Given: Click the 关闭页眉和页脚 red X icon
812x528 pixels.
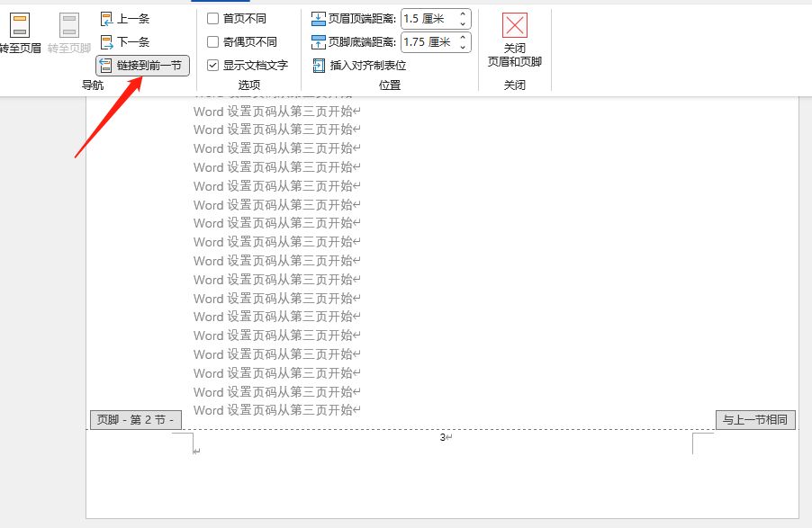Looking at the screenshot, I should click(x=514, y=25).
